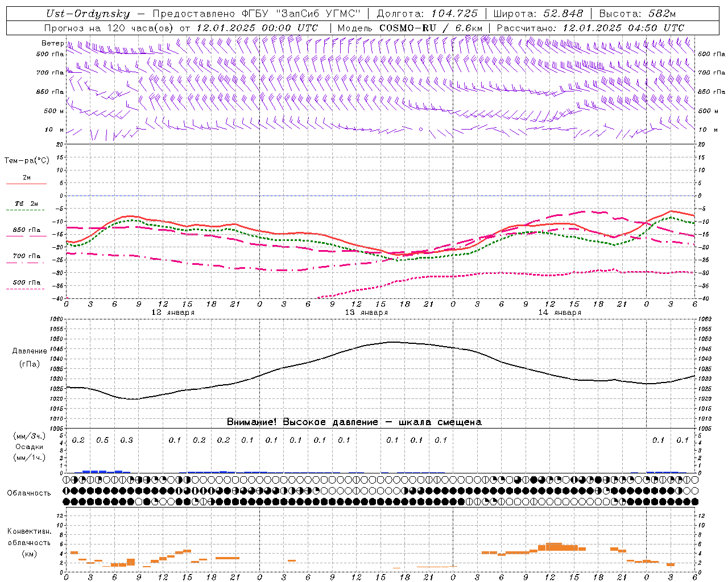The width and height of the screenshot is (728, 582).
Task: Click the dotted line sample under the 500 гПа temperature legend
Action: click(x=26, y=289)
